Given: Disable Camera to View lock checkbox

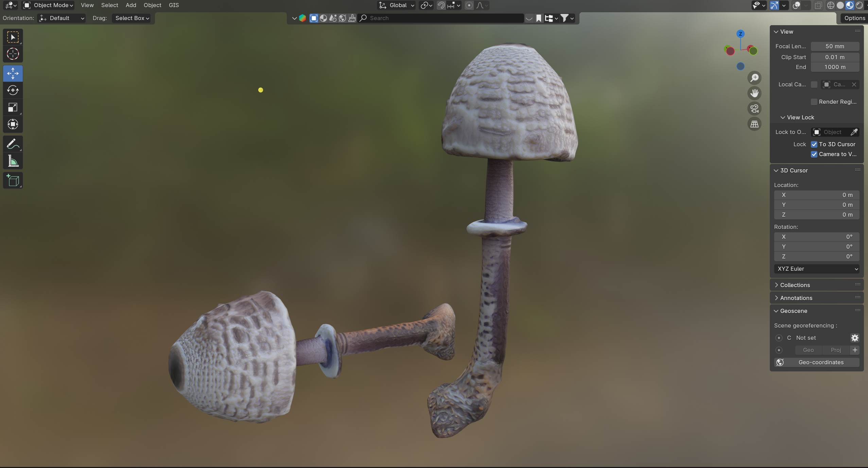Looking at the screenshot, I should click(814, 154).
